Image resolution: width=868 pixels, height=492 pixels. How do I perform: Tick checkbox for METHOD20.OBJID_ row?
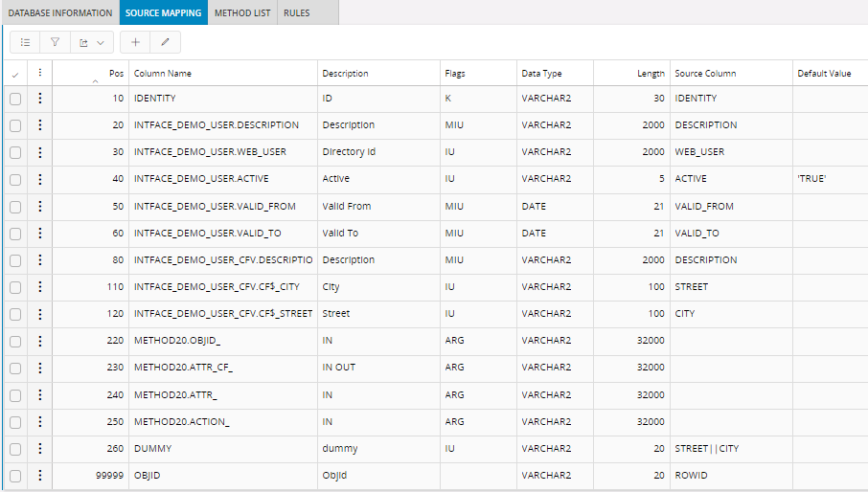[x=15, y=341]
